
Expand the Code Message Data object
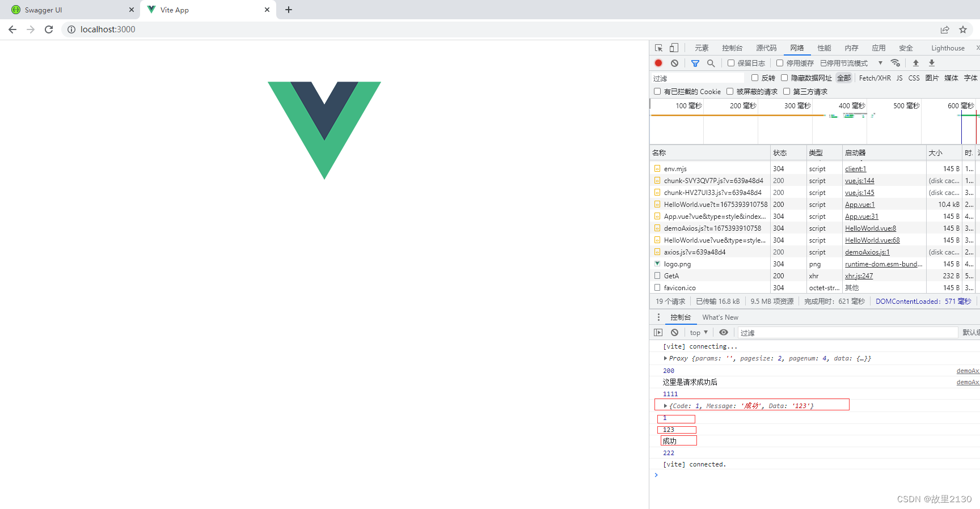[x=665, y=406]
